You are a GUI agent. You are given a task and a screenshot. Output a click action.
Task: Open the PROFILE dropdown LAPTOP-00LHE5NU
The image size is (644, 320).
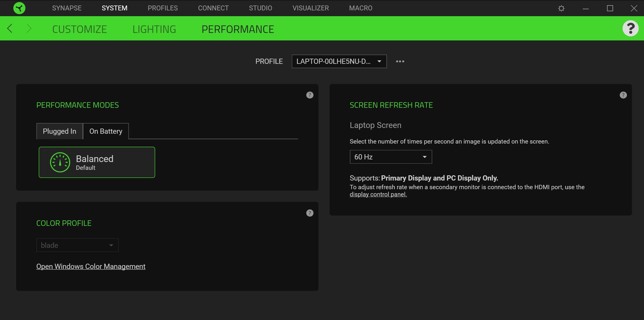pyautogui.click(x=339, y=62)
